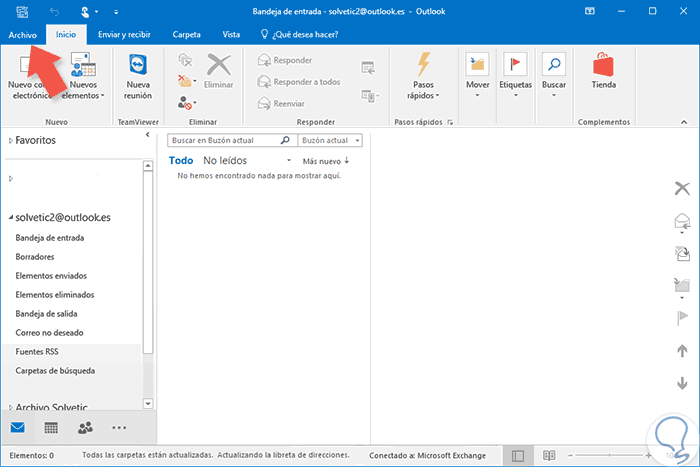Open the Enviar y recibir tab
This screenshot has width=700, height=467.
point(124,34)
